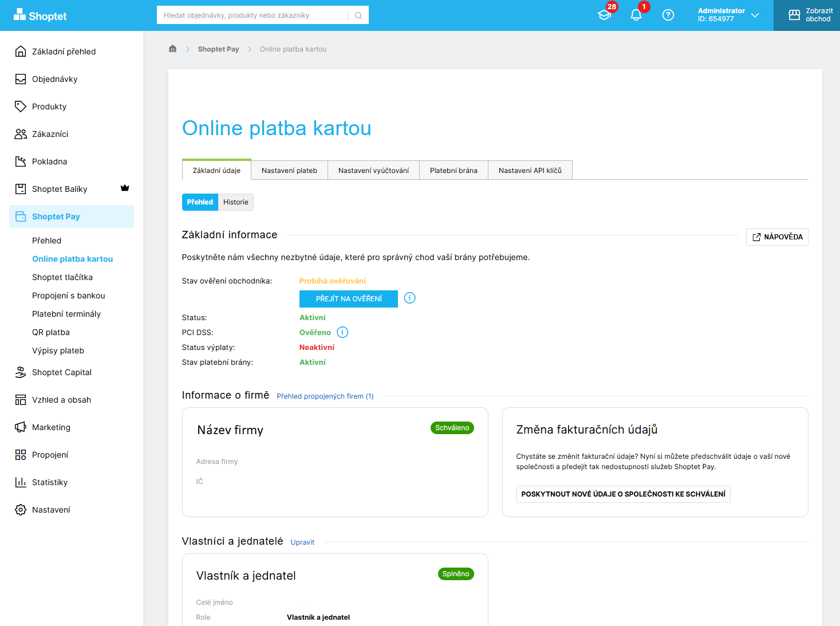This screenshot has height=626, width=840.
Task: Click the Shoptet logo
Action: (x=40, y=15)
